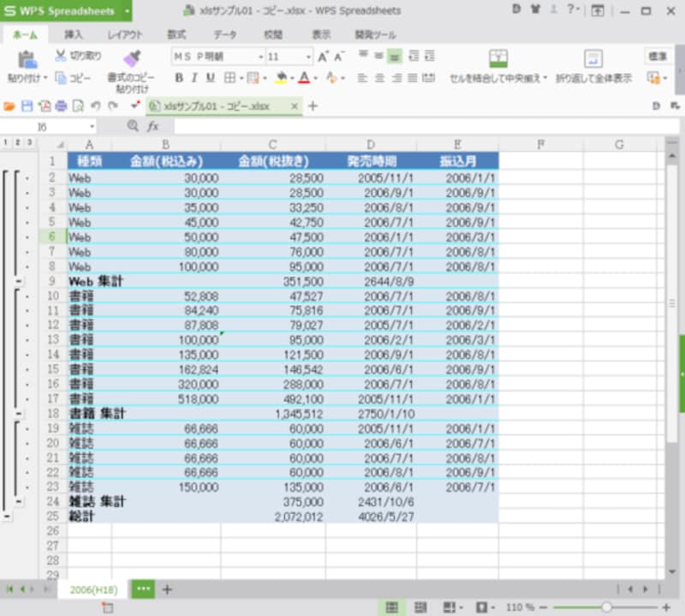
Task: Open the font size dropdown
Action: tap(309, 57)
